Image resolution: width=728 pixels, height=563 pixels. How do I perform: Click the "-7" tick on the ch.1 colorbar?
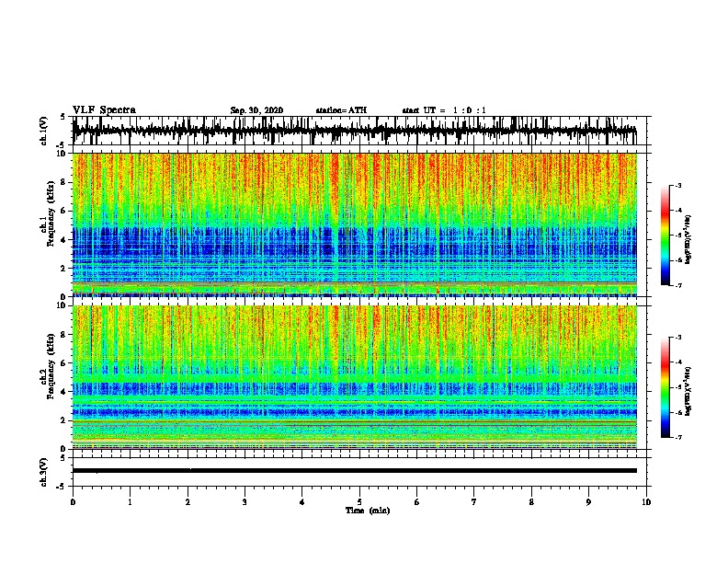click(678, 285)
